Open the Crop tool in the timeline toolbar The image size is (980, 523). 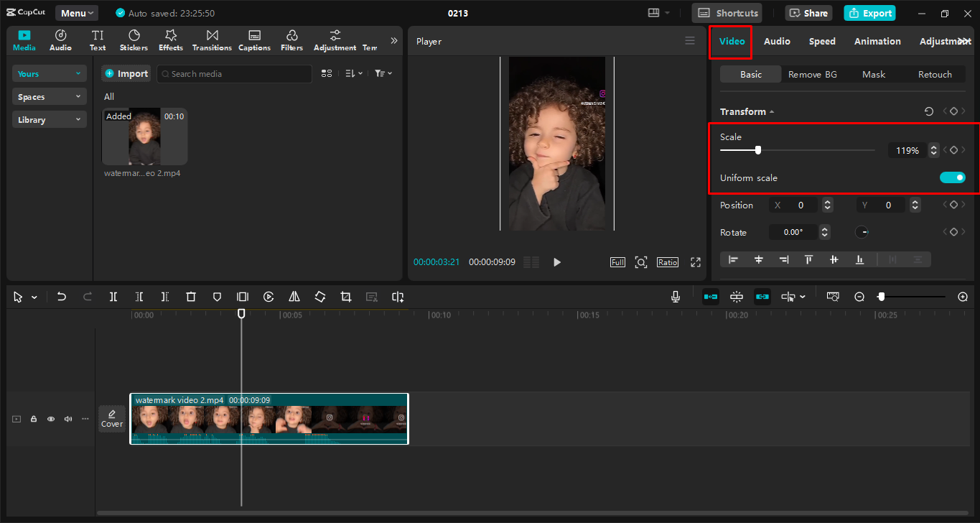(x=345, y=297)
